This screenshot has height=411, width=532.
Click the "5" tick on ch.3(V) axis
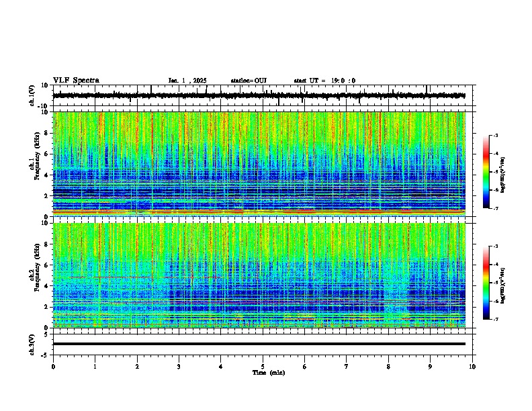click(46, 334)
